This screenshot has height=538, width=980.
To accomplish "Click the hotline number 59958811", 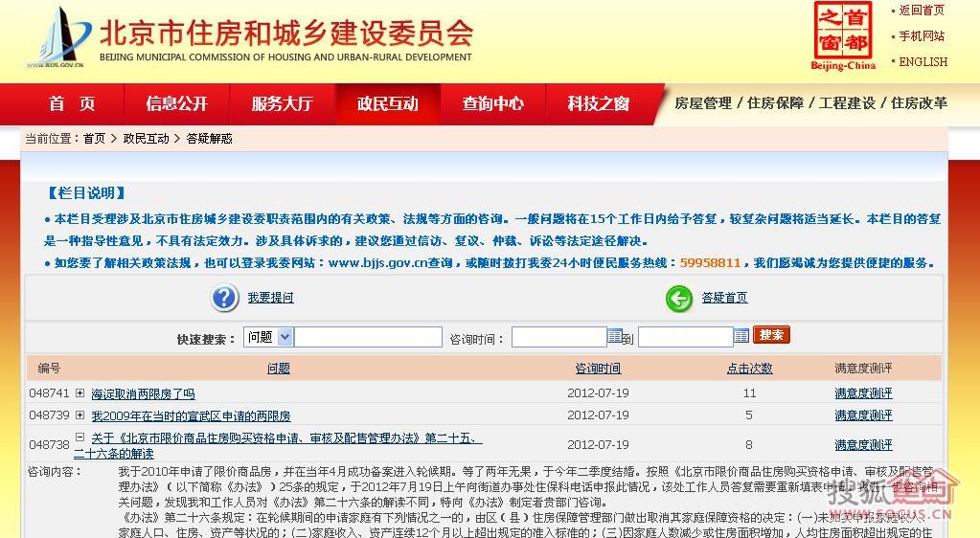I will (710, 262).
